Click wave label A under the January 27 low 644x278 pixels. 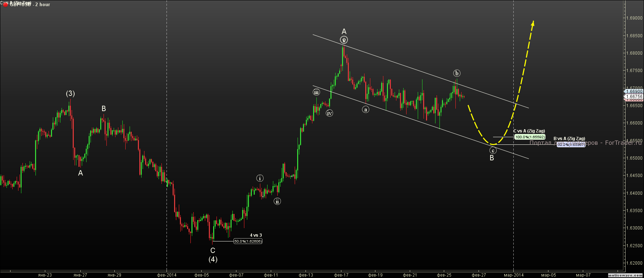[x=80, y=173]
